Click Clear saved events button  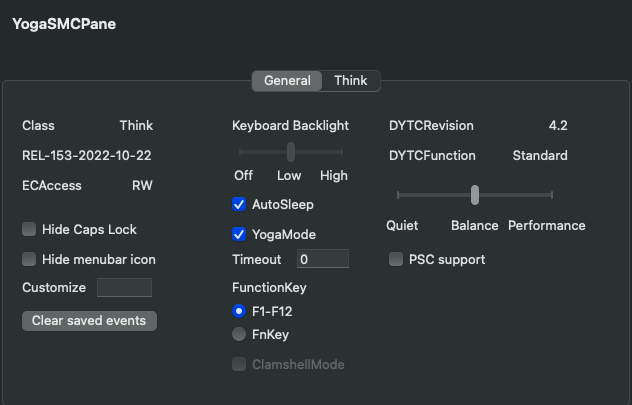tap(89, 321)
